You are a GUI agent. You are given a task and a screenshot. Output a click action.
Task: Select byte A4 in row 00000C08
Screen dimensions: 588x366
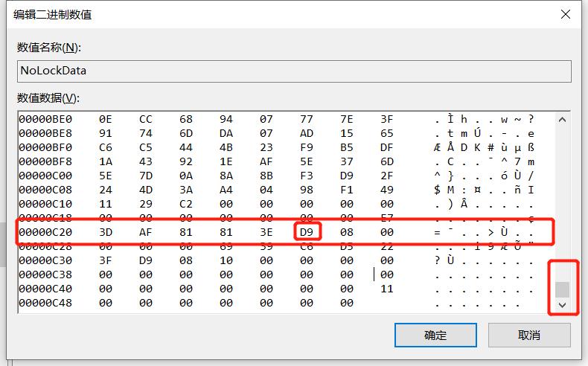(x=226, y=190)
